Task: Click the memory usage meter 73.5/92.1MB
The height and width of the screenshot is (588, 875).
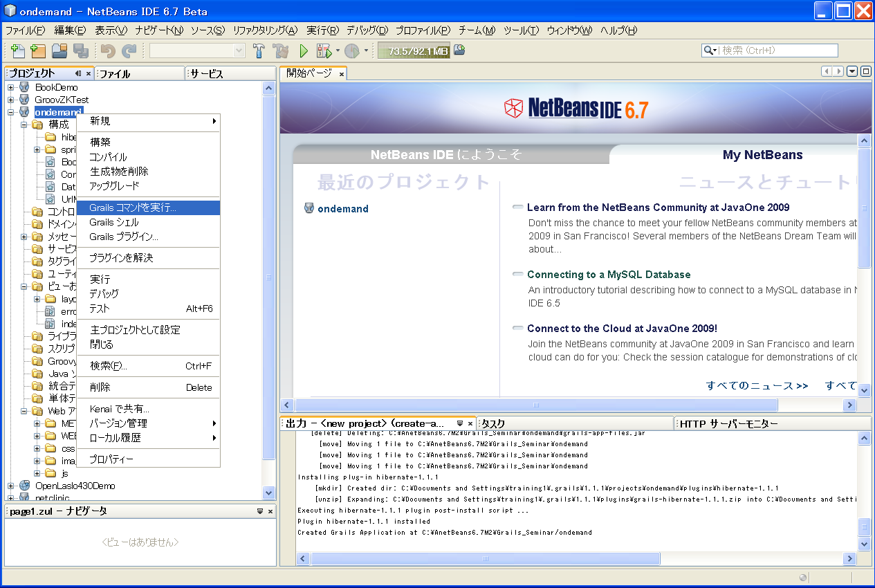Action: point(414,50)
